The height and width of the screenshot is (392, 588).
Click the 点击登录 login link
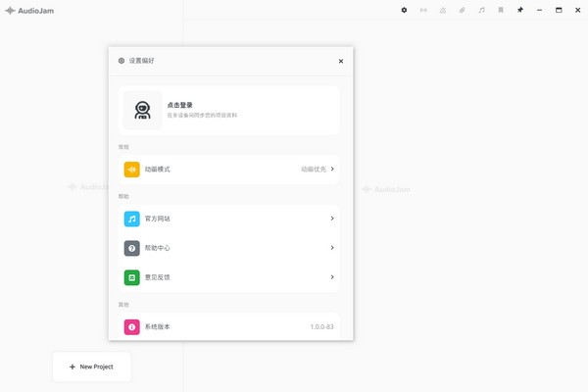point(180,104)
